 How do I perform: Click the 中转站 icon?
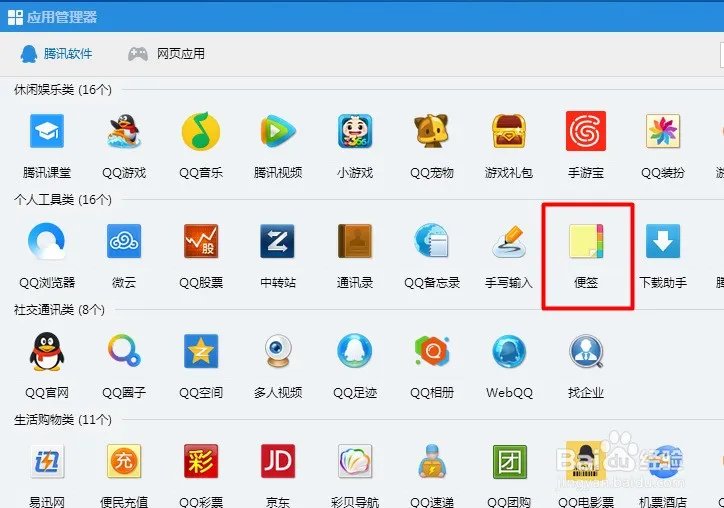[278, 241]
